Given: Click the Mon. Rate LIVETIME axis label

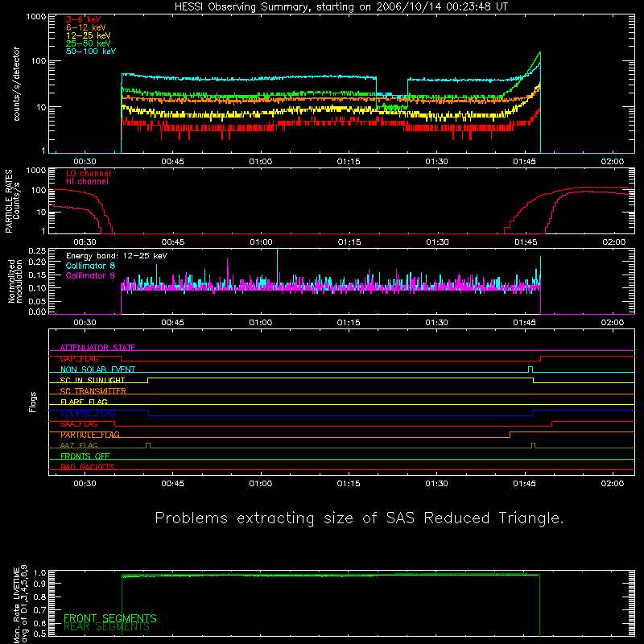Looking at the screenshot, I should (x=19, y=604).
